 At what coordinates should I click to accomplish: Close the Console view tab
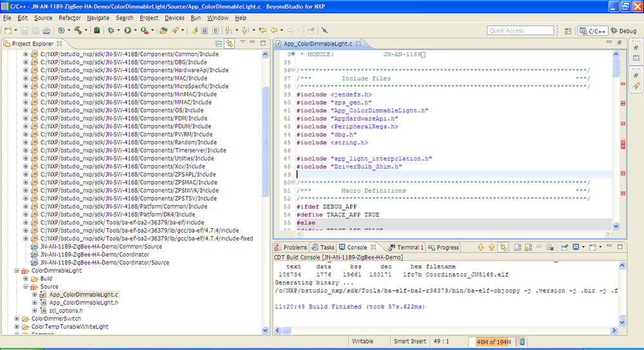373,248
